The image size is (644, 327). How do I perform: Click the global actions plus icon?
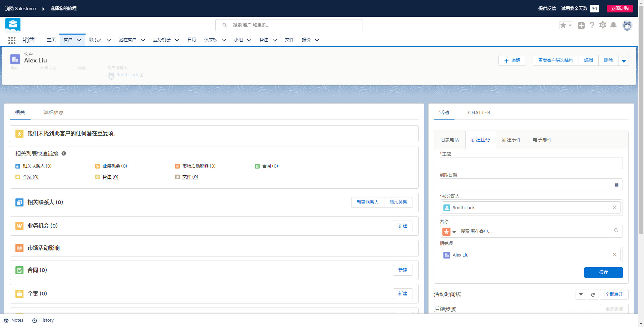[x=581, y=25]
